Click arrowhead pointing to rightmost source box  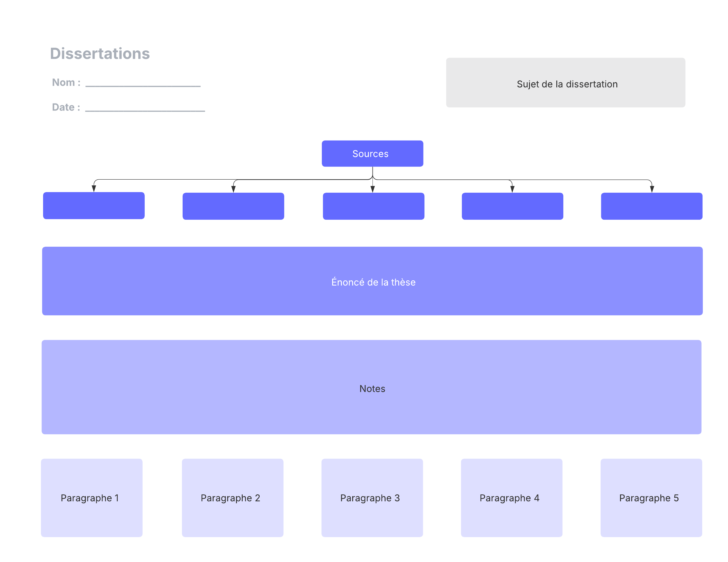click(652, 189)
